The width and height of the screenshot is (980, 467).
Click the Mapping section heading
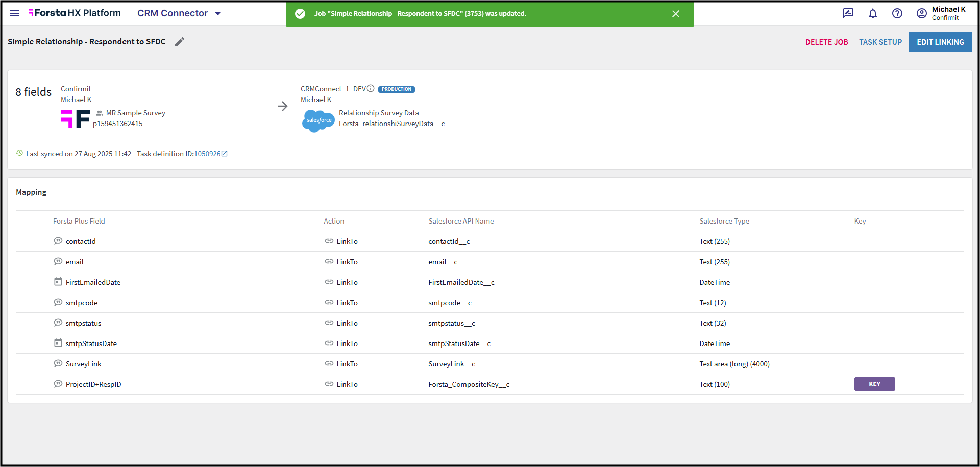pos(31,192)
